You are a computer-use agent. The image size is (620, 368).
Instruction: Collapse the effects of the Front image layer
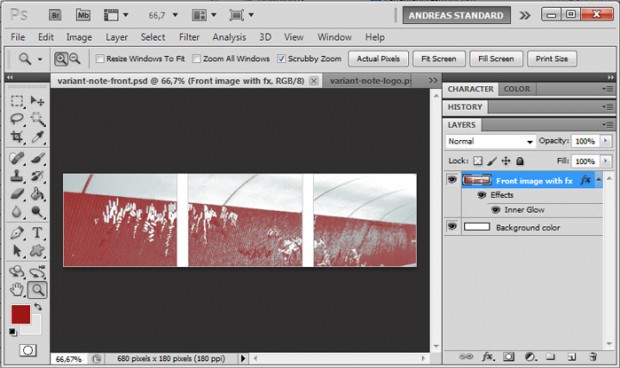point(598,180)
